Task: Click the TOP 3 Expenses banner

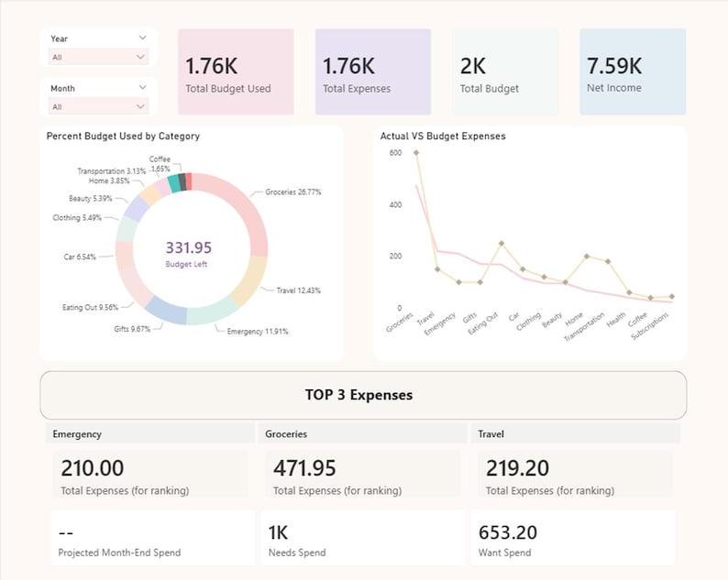Action: coord(363,395)
